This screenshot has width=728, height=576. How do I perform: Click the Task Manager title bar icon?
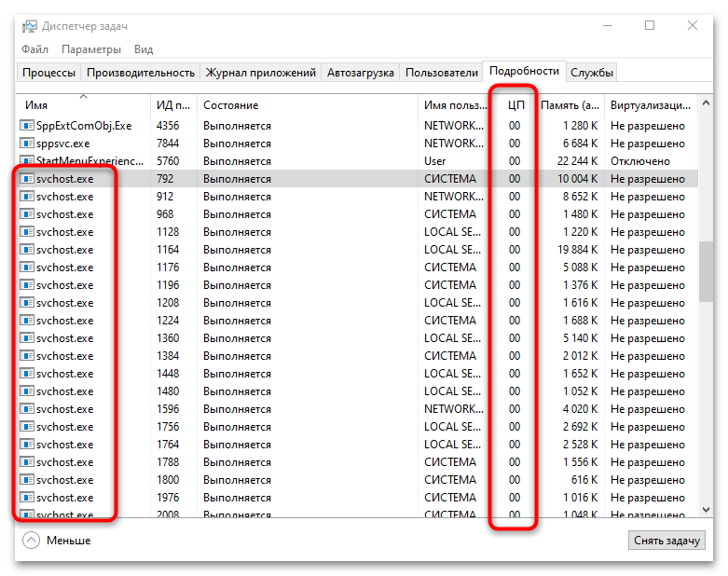pyautogui.click(x=29, y=26)
